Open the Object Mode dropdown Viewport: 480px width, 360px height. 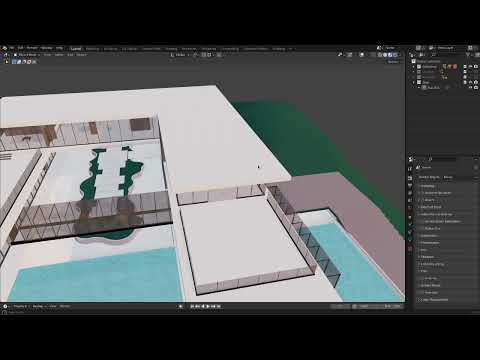[27, 55]
